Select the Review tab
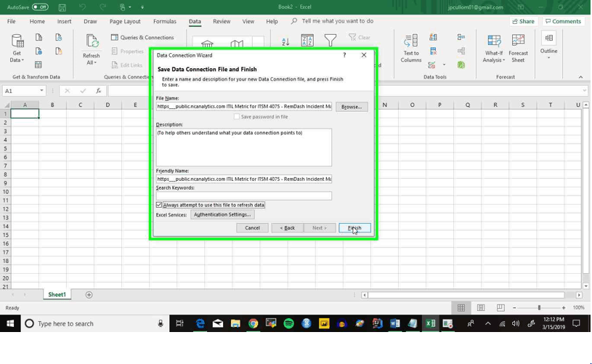Image resolution: width=592 pixels, height=364 pixels. tap(222, 22)
